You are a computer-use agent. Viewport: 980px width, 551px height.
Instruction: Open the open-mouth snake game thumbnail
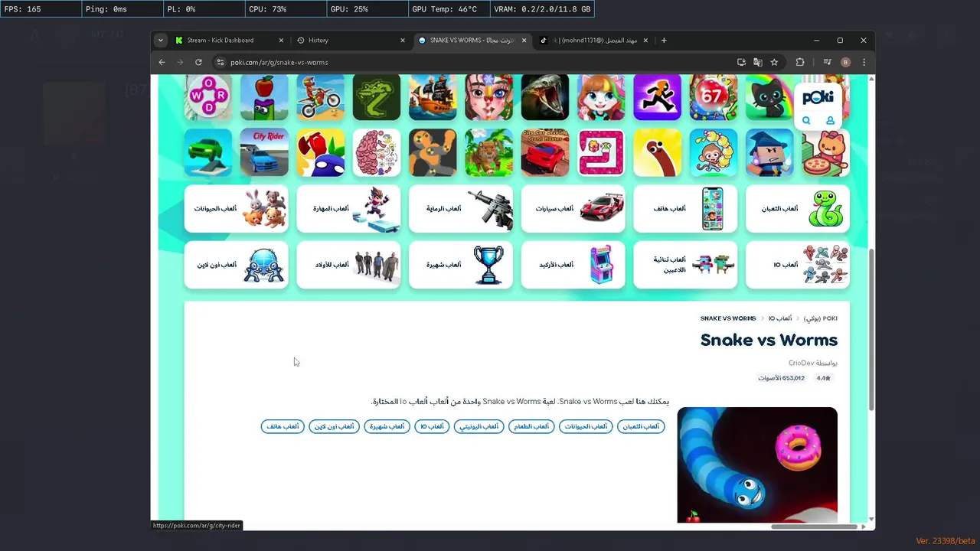[x=545, y=97]
